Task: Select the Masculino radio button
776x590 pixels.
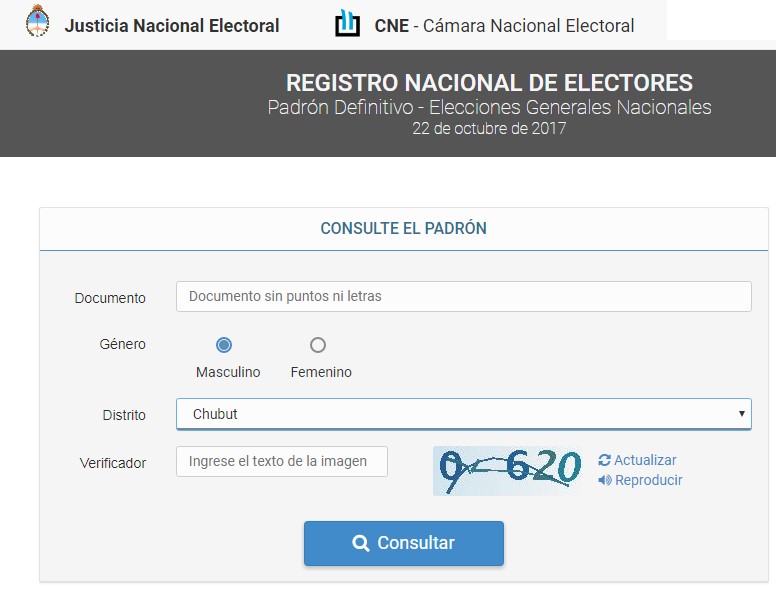Action: pos(224,345)
